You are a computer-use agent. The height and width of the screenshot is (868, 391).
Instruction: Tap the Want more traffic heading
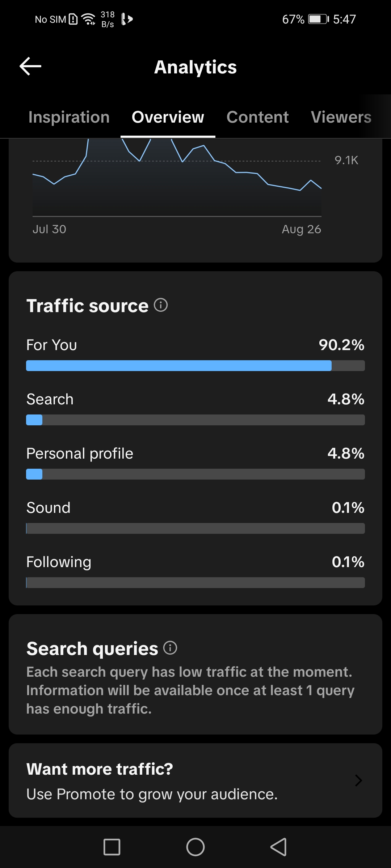pos(100,769)
